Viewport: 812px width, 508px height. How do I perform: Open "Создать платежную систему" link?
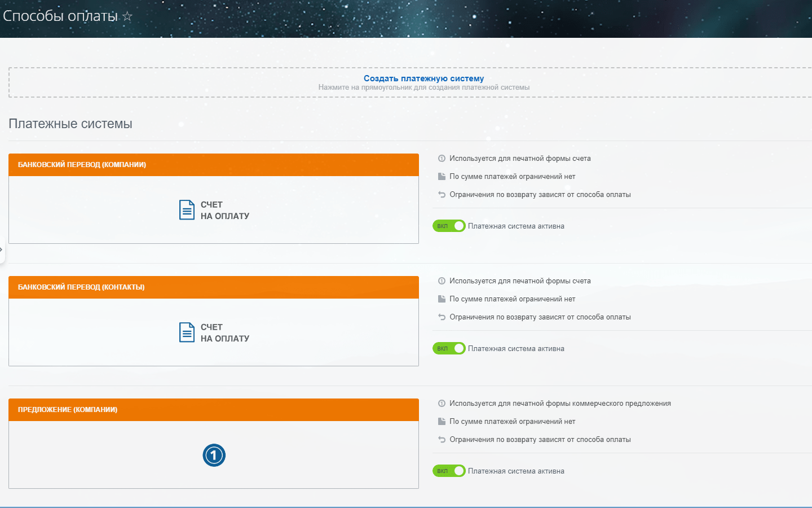(422, 78)
